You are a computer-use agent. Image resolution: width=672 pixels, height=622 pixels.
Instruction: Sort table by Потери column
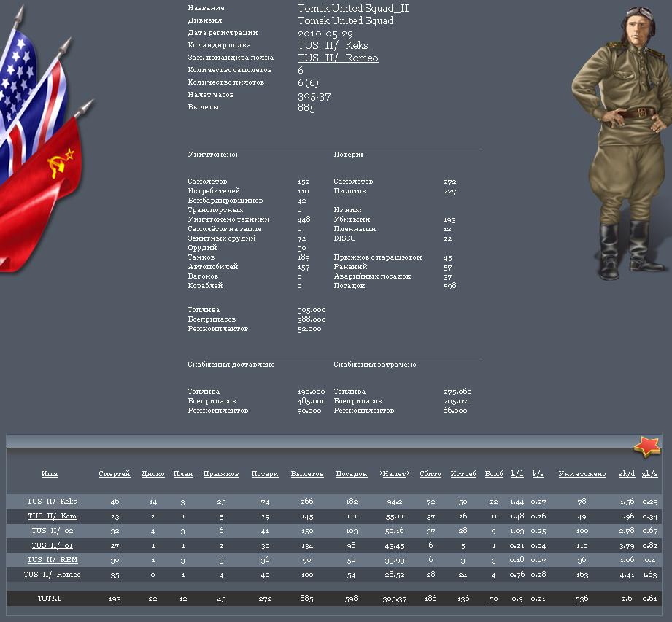[x=265, y=474]
